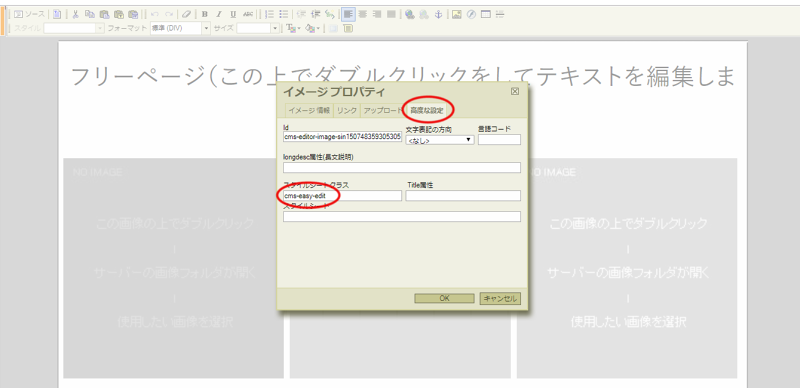Click the OK button in dialog

pos(444,298)
